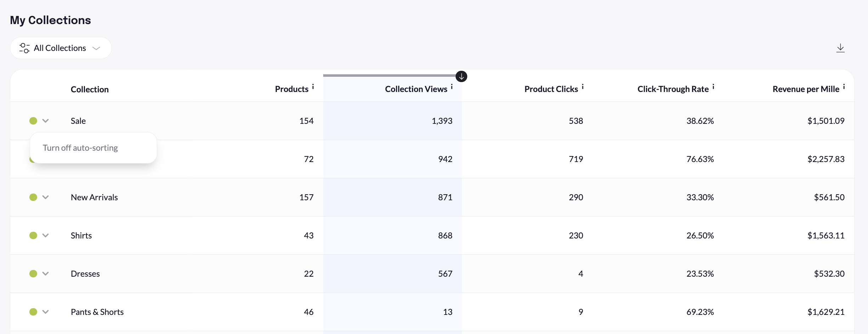
Task: Open chevron menu beside Sale collection
Action: click(45, 121)
